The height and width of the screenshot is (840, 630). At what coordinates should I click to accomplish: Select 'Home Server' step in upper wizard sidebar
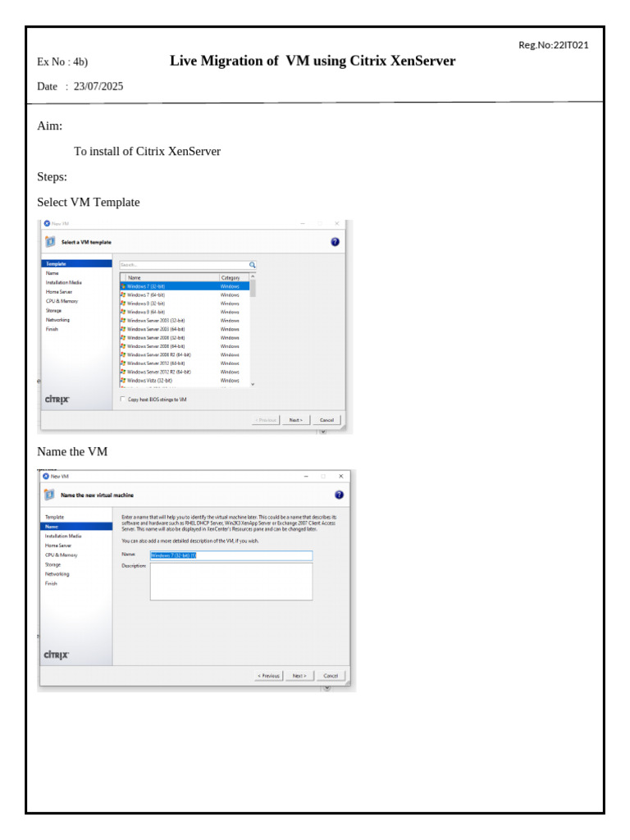(59, 292)
